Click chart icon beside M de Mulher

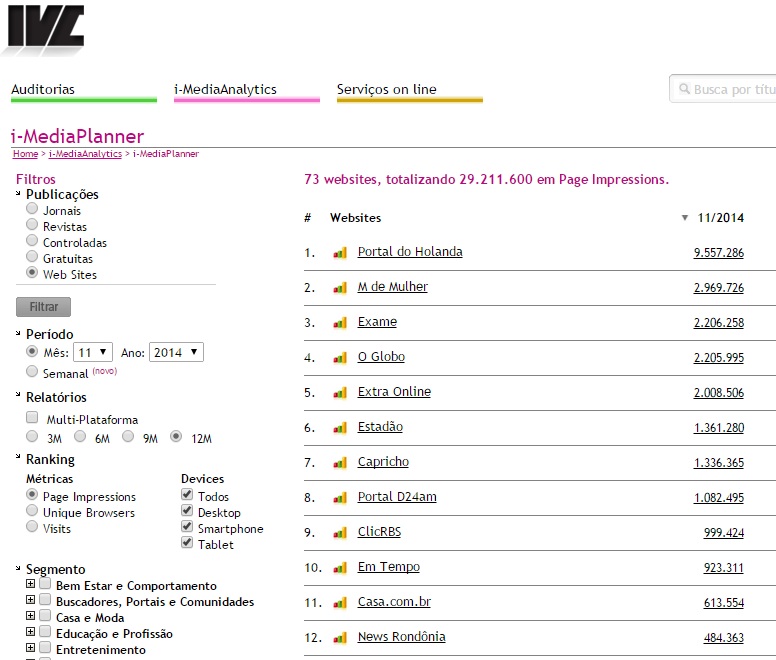tap(340, 288)
